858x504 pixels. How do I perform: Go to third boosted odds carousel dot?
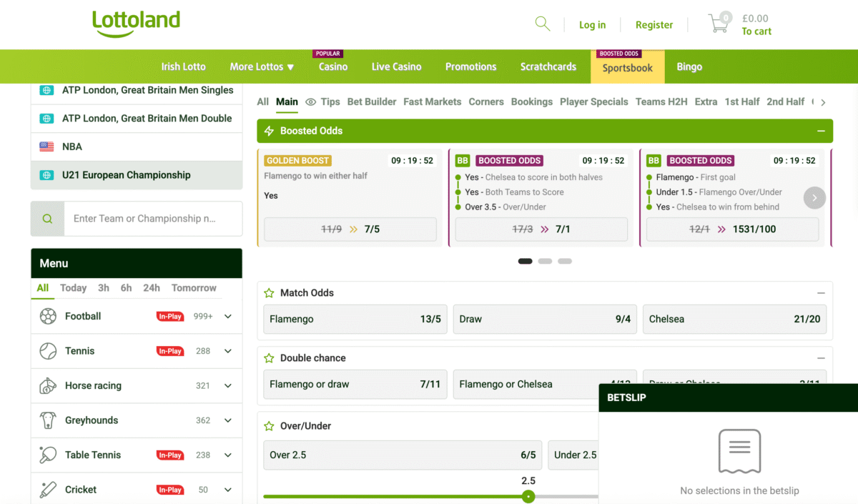[565, 262]
